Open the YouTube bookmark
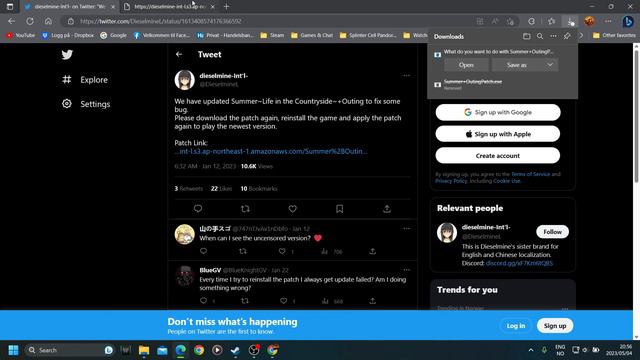 [20, 36]
